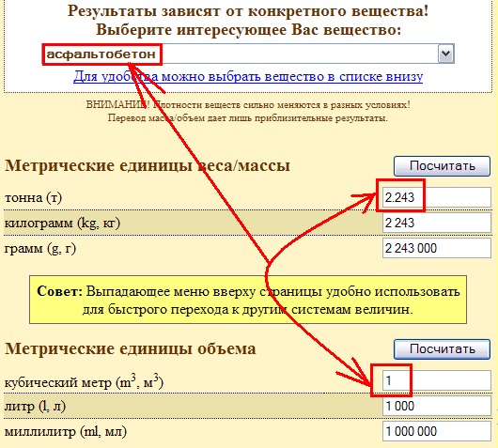The height and width of the screenshot is (448, 498).
Task: Click the миллилитр (ml, мл) row label
Action: point(66,432)
